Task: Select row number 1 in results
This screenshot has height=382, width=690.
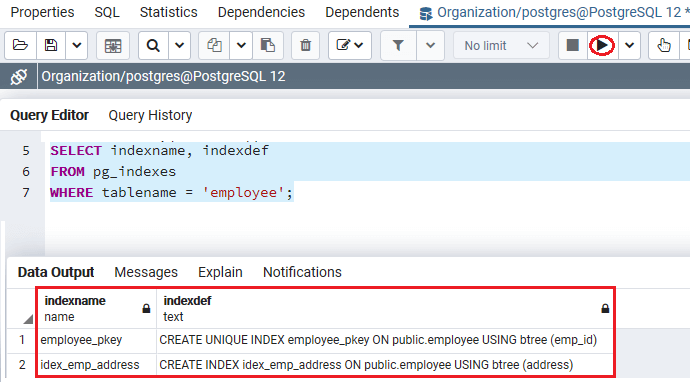Action: pyautogui.click(x=22, y=340)
